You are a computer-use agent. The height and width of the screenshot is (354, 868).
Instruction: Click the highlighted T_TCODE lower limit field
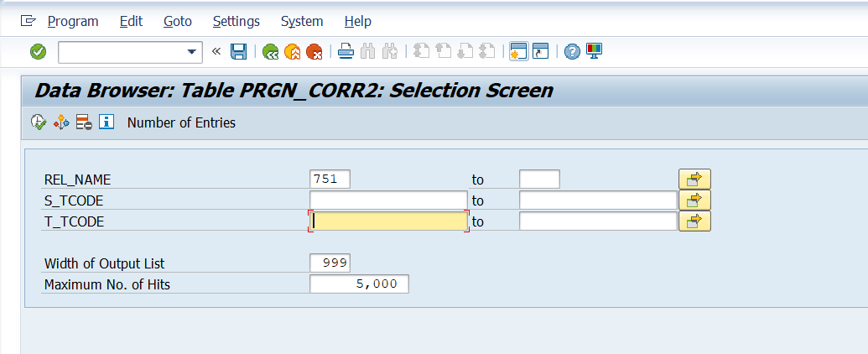388,221
